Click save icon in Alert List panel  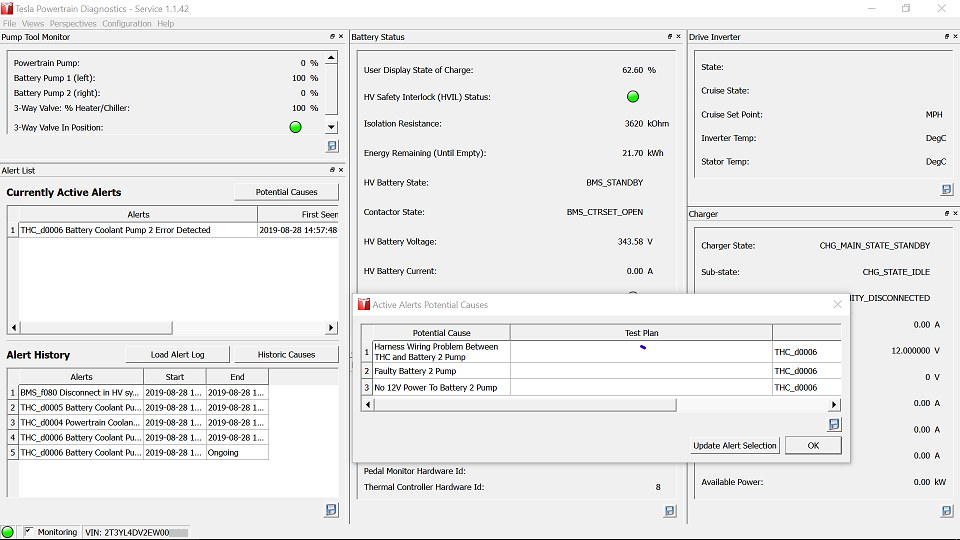coord(331,510)
